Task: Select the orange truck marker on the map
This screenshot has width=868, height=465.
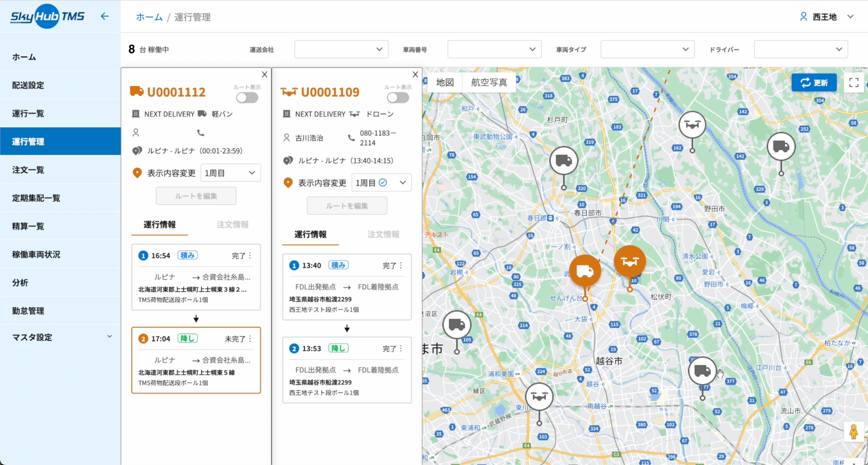Action: (x=585, y=271)
